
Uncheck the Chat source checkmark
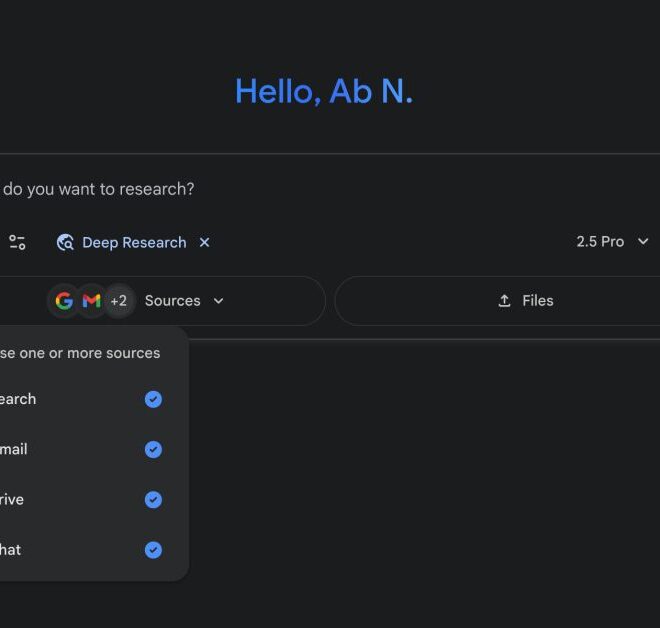click(153, 550)
